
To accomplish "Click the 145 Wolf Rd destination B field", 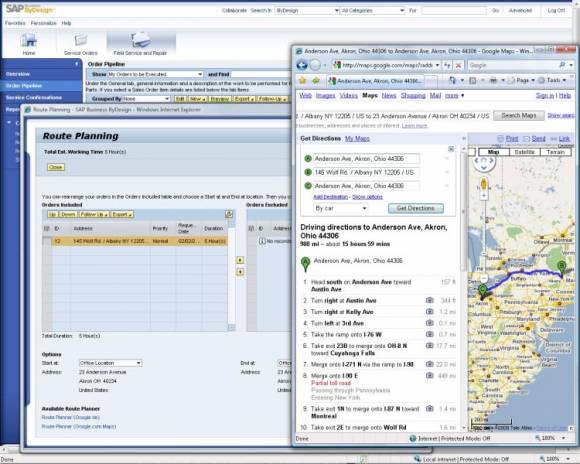I will pos(366,172).
